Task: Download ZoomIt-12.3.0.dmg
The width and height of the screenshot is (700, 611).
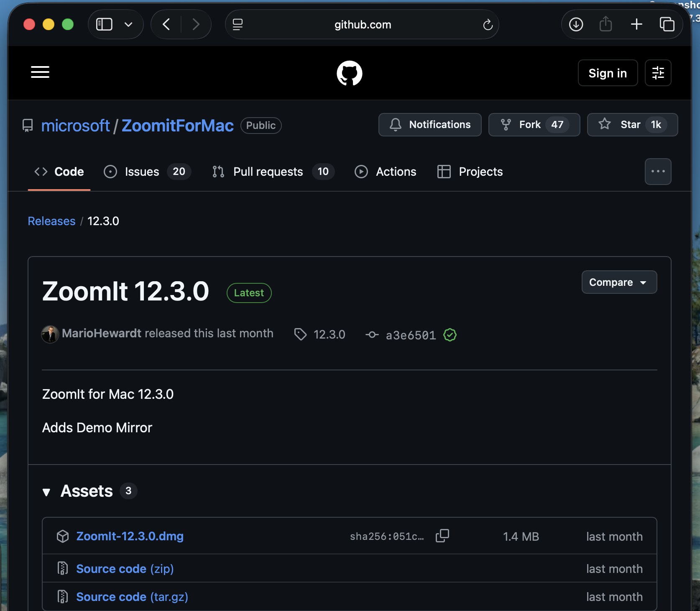Action: (130, 537)
